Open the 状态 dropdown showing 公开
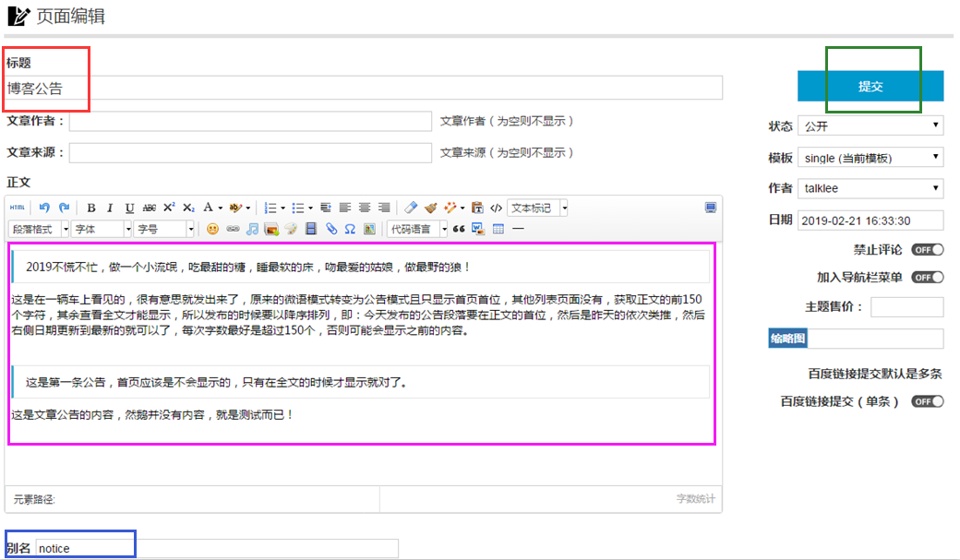Screen dimensions: 960x560 (870, 126)
